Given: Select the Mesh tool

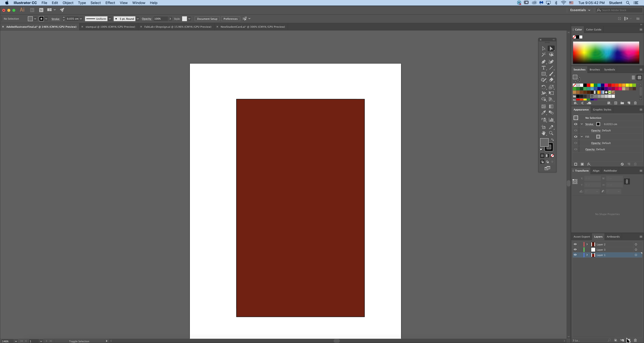Looking at the screenshot, I should pos(544,106).
